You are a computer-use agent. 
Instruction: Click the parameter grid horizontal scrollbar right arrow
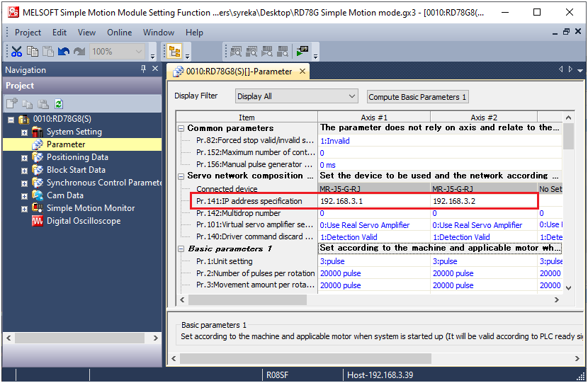pos(557,299)
